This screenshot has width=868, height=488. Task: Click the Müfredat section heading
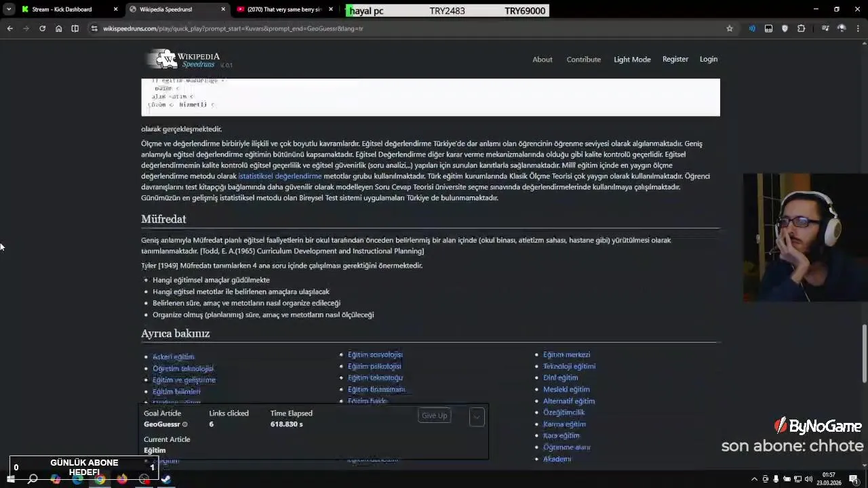[x=163, y=219]
